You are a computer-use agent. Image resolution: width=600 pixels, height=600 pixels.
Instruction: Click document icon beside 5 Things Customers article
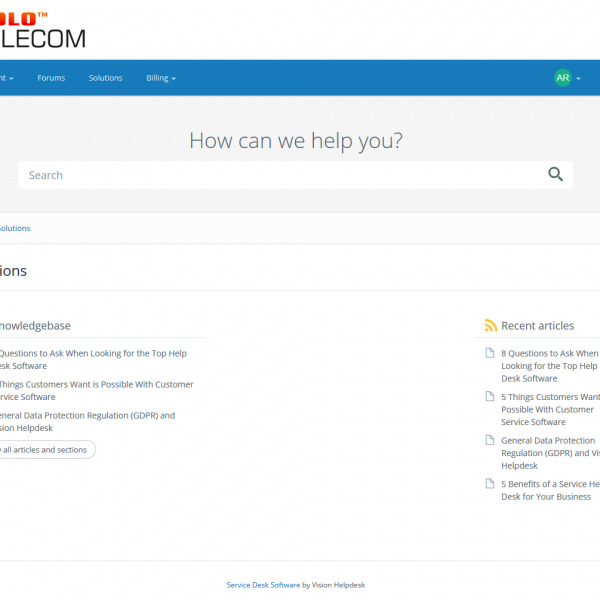click(x=490, y=397)
